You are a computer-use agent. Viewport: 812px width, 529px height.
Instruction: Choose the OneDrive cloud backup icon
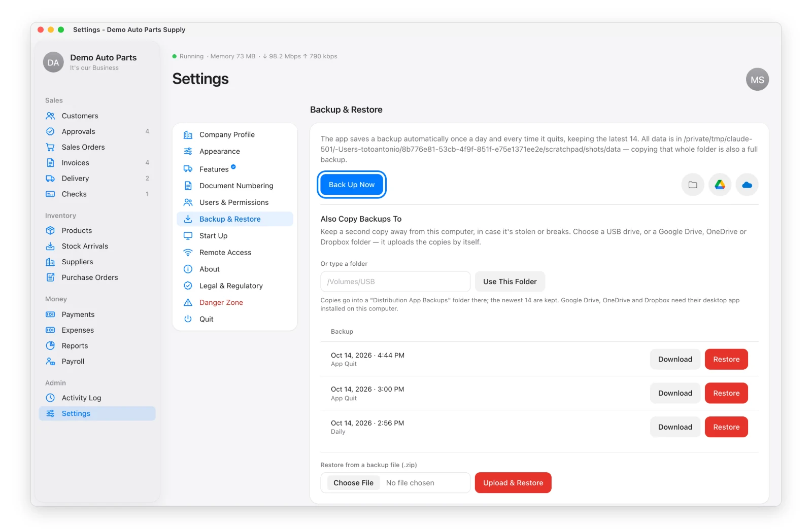click(747, 185)
